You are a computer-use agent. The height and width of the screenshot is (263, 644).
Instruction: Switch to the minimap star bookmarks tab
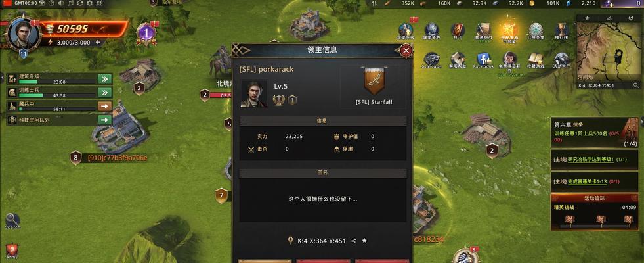click(588, 18)
